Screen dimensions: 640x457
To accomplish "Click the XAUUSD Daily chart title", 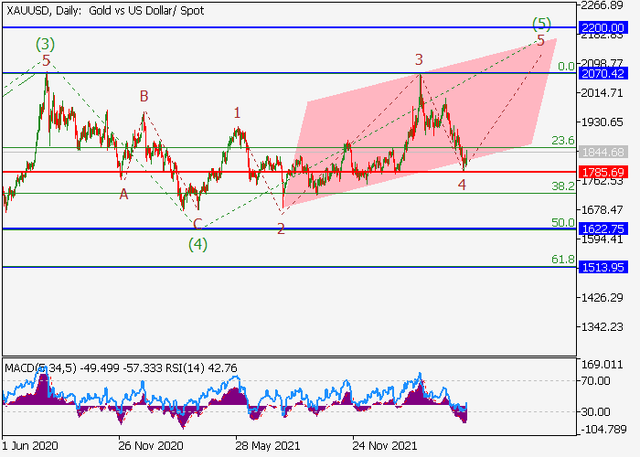I will coord(105,11).
